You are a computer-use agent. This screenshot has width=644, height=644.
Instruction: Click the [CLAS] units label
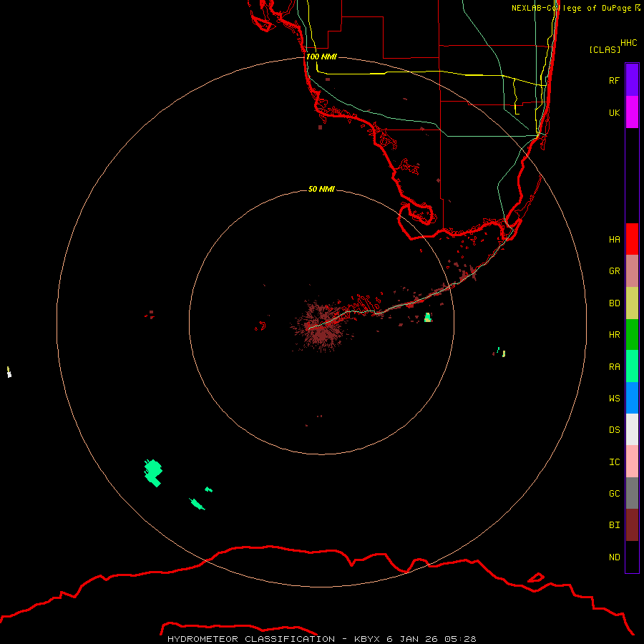coord(605,49)
